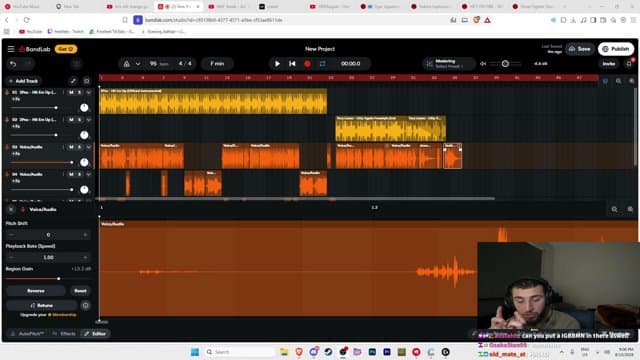Increase playback rate with the plus button
640x360 pixels.
85,258
